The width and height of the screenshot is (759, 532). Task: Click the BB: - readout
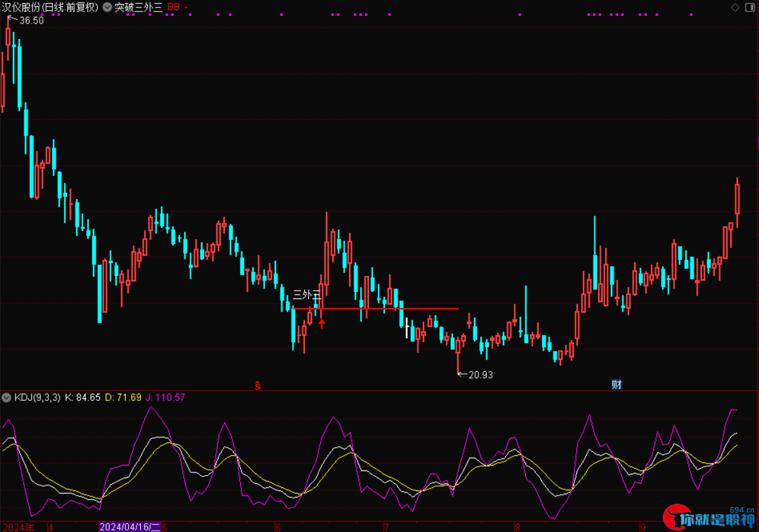pos(177,7)
